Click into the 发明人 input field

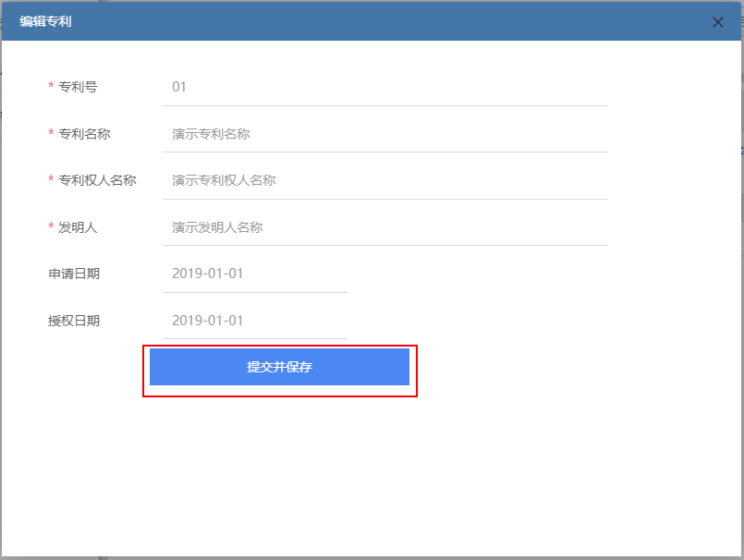click(384, 227)
